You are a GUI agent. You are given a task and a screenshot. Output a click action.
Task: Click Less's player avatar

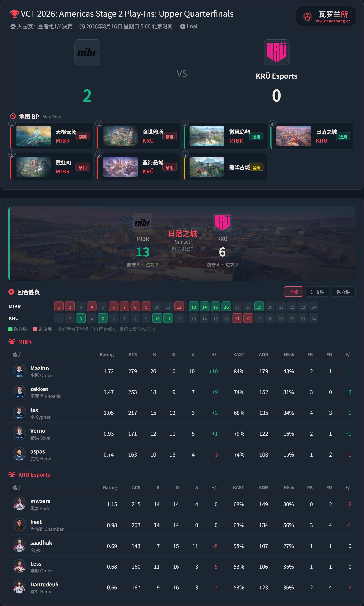tap(19, 566)
